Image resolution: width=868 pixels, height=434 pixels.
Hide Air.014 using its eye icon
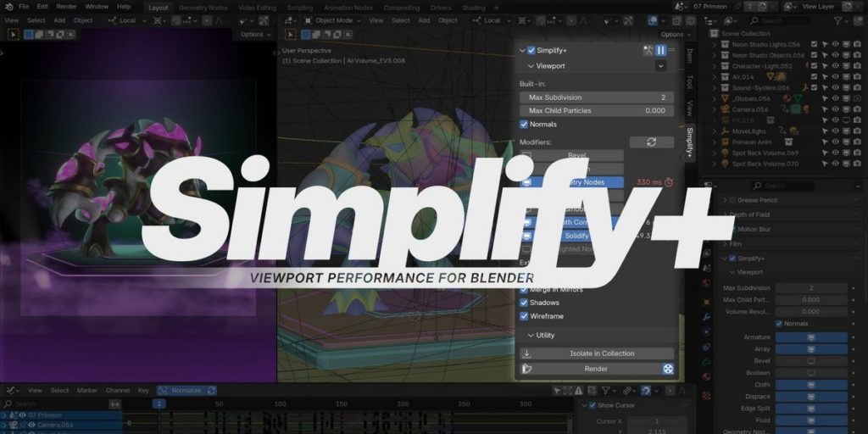[x=835, y=76]
